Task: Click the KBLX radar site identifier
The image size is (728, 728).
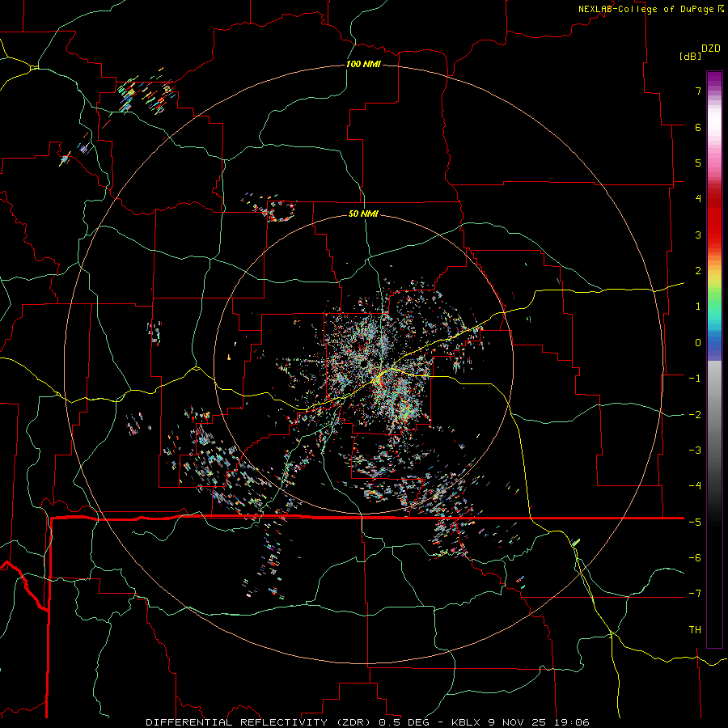Action: pyautogui.click(x=466, y=722)
